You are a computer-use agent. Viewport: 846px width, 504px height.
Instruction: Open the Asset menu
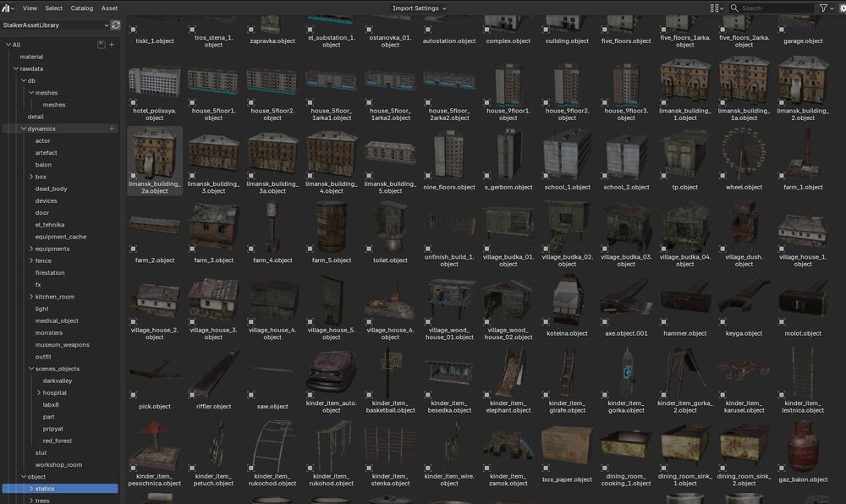(109, 8)
